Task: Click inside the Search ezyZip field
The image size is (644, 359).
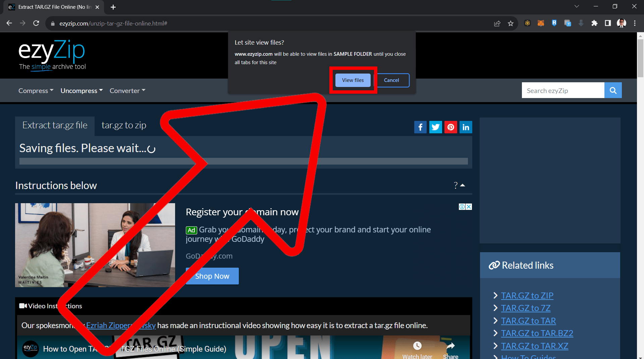Action: pos(563,90)
